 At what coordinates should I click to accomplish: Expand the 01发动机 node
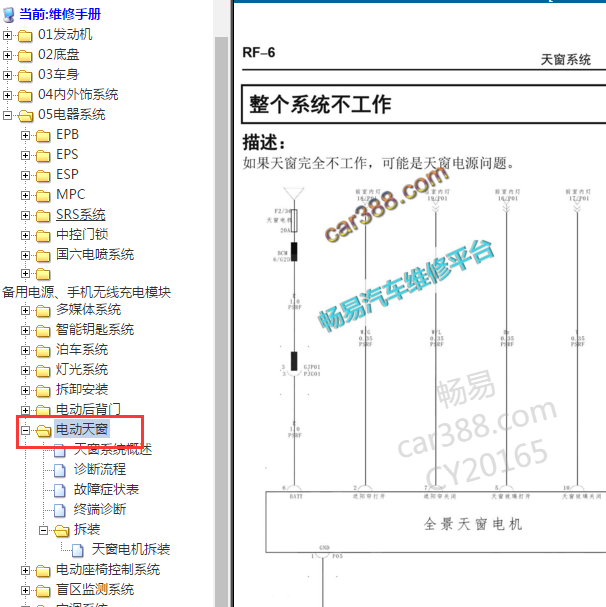(7, 35)
